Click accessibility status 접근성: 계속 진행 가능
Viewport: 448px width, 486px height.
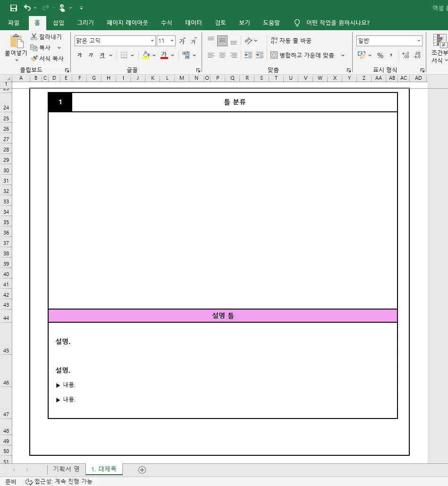pos(59,481)
